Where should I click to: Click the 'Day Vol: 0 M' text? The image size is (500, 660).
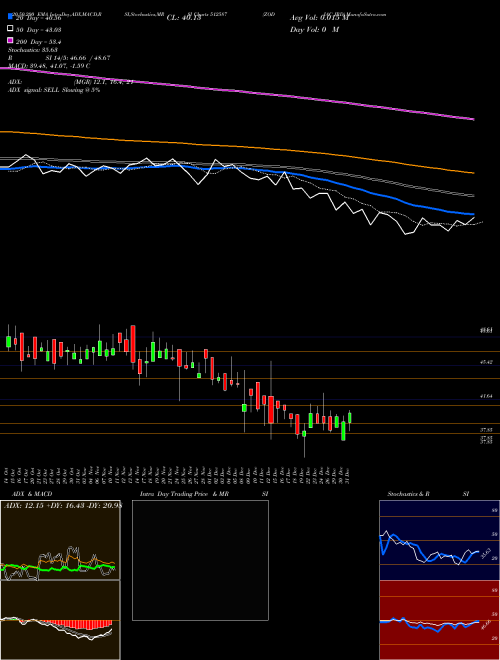(x=314, y=29)
